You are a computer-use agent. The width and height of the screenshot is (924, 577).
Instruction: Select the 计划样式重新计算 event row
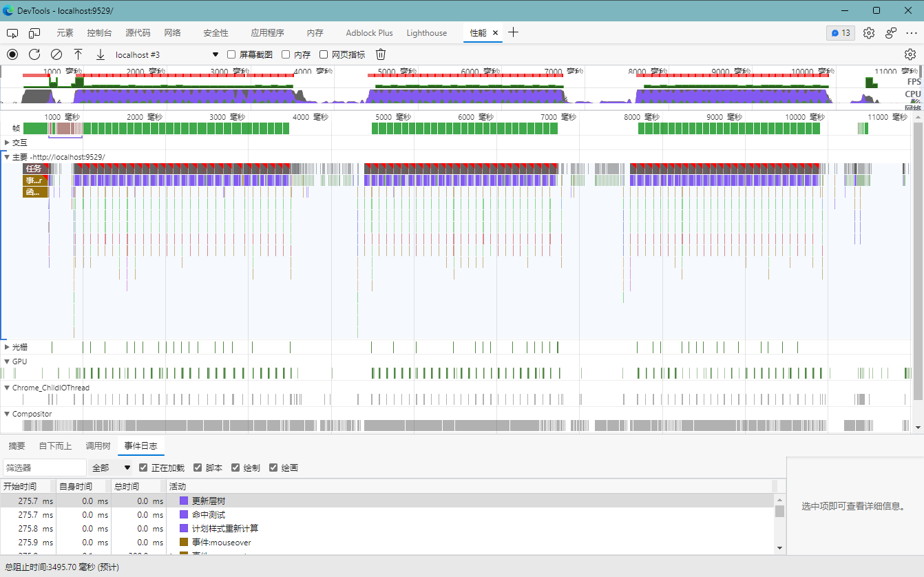[x=387, y=528]
